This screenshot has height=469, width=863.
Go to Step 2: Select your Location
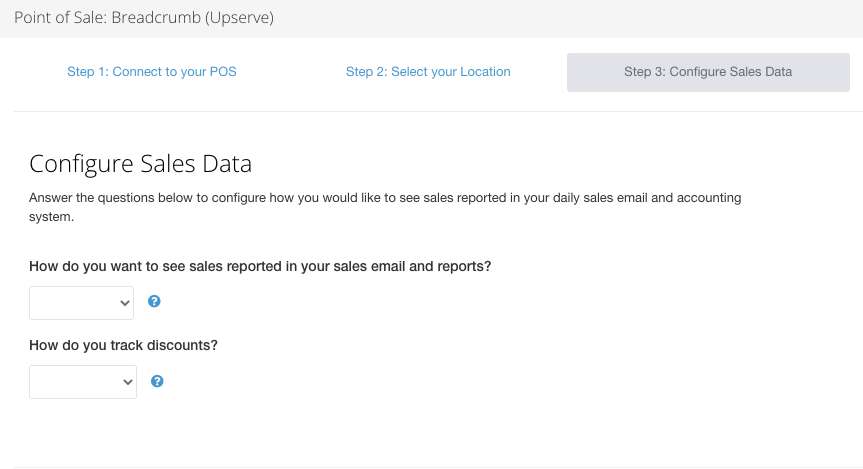pos(428,72)
